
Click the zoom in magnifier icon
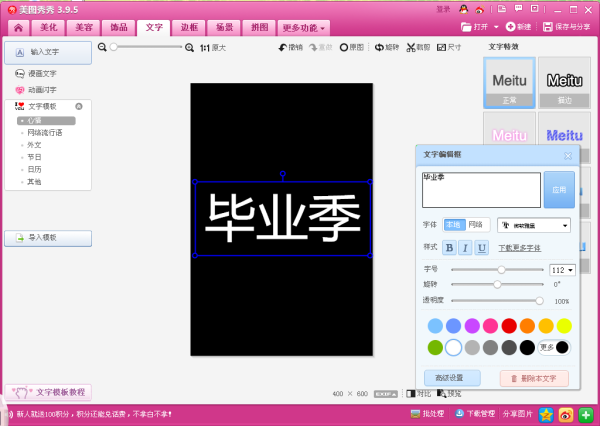(x=189, y=48)
